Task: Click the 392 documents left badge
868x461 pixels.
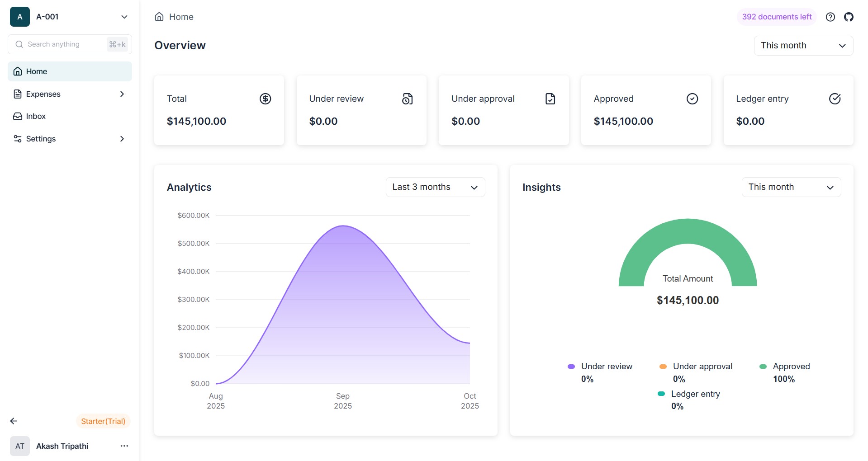Action: click(777, 17)
